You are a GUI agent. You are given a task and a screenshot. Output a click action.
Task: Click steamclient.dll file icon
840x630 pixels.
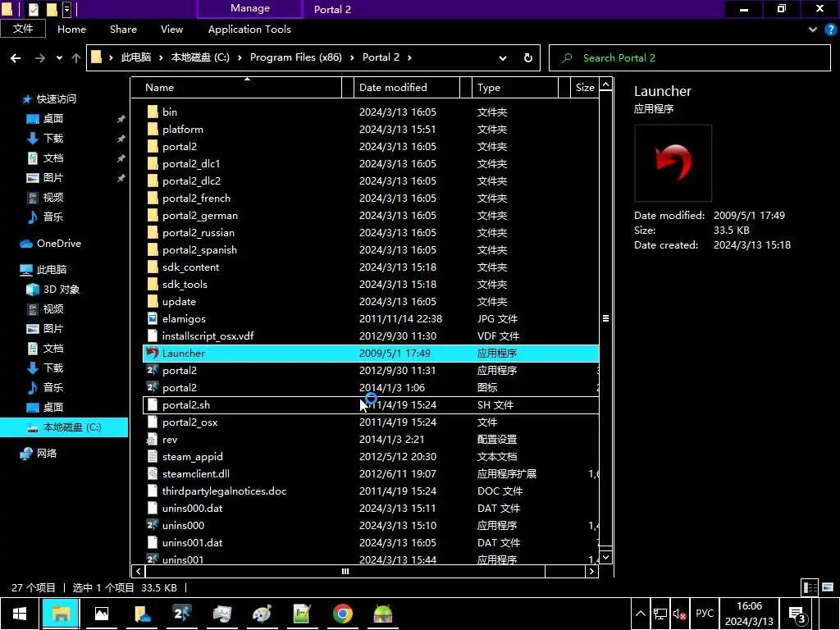tap(153, 473)
